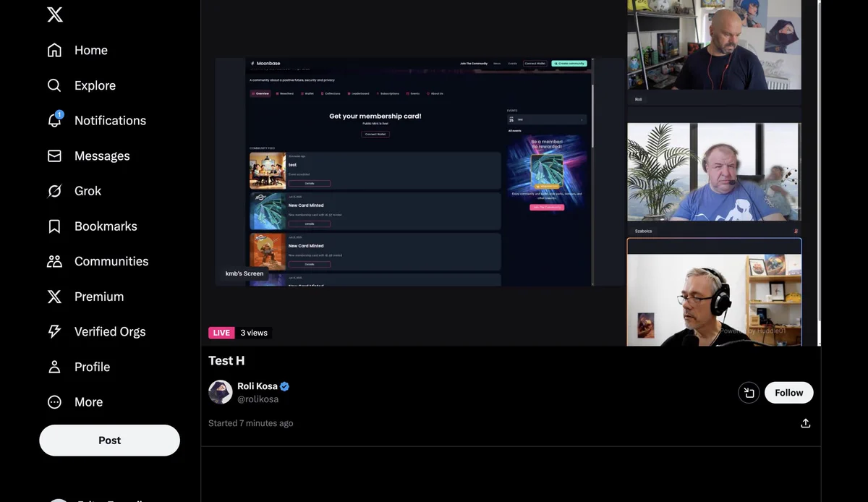Select Communities menu label
The height and width of the screenshot is (502, 868).
coord(111,261)
